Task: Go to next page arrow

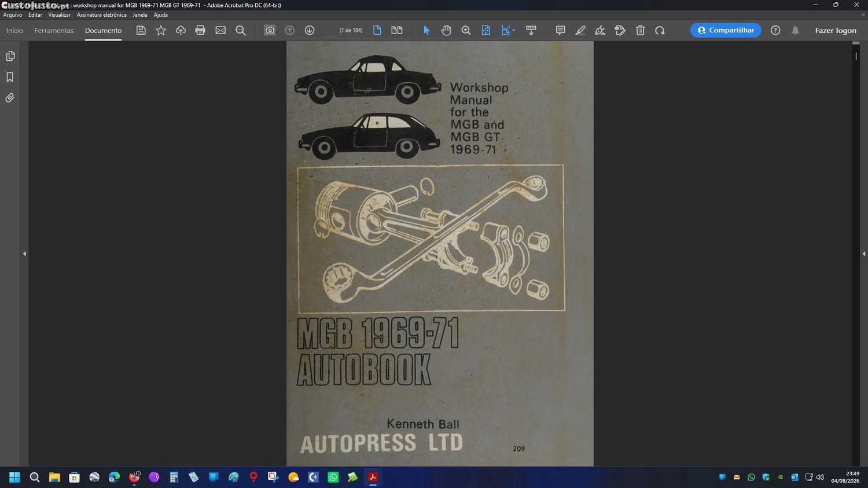Action: pyautogui.click(x=310, y=30)
